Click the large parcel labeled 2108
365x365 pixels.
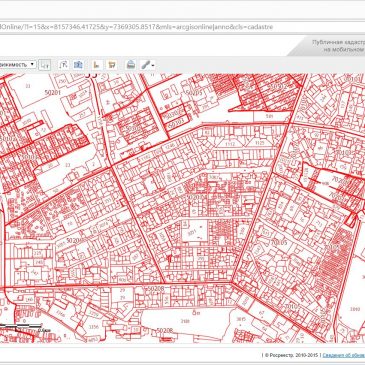click(x=184, y=321)
